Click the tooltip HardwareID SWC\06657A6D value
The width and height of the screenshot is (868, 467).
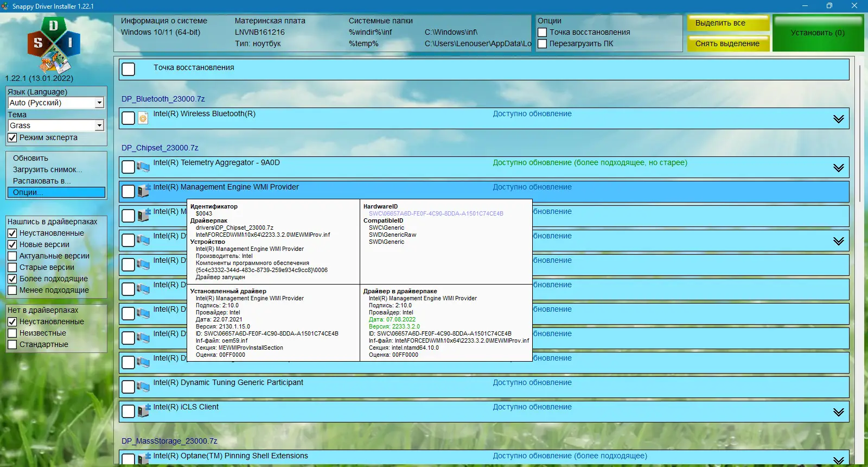click(436, 213)
